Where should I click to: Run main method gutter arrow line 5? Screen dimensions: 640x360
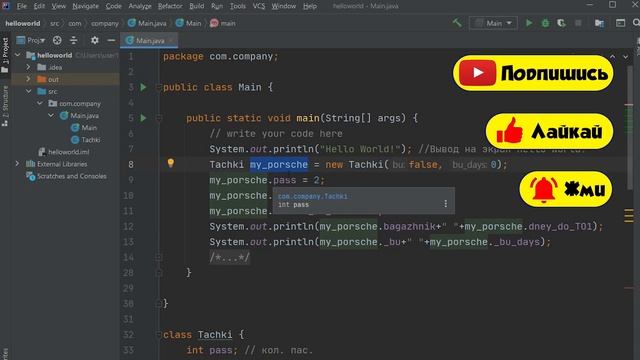143,118
